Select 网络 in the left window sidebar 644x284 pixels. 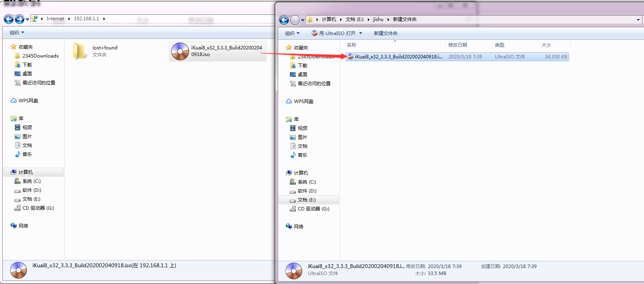tap(19, 226)
